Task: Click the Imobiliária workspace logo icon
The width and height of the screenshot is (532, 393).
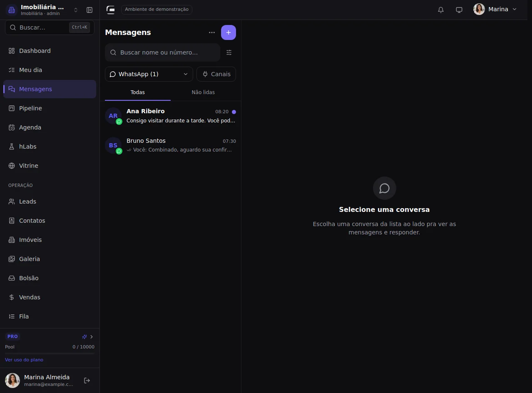Action: (x=12, y=10)
